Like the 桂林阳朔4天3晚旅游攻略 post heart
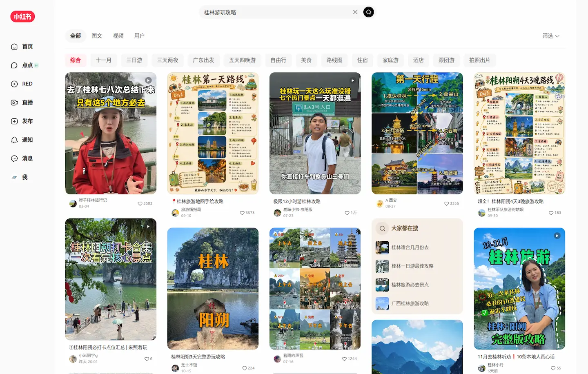 point(551,213)
